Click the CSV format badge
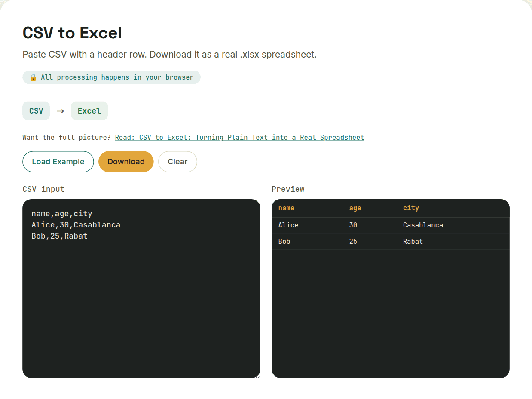 [x=36, y=111]
